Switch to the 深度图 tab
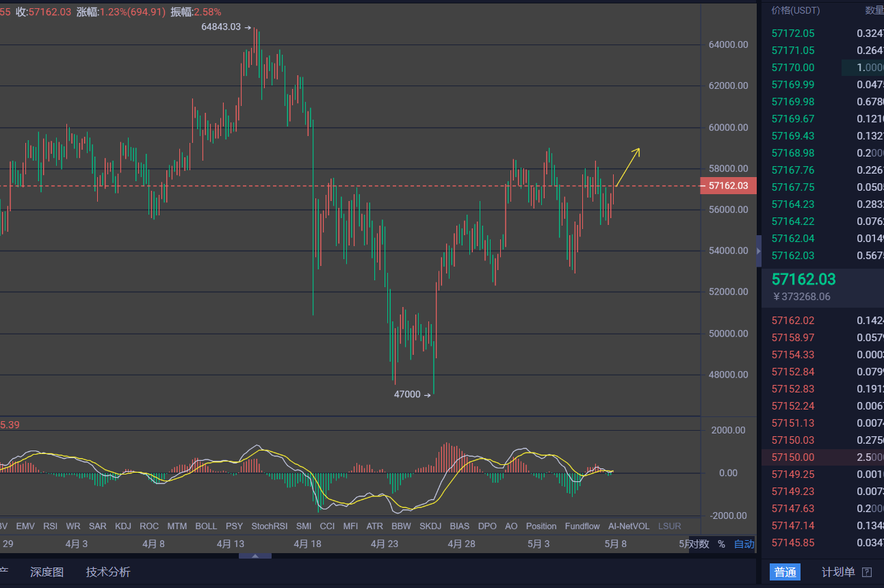The height and width of the screenshot is (588, 884). tap(47, 572)
